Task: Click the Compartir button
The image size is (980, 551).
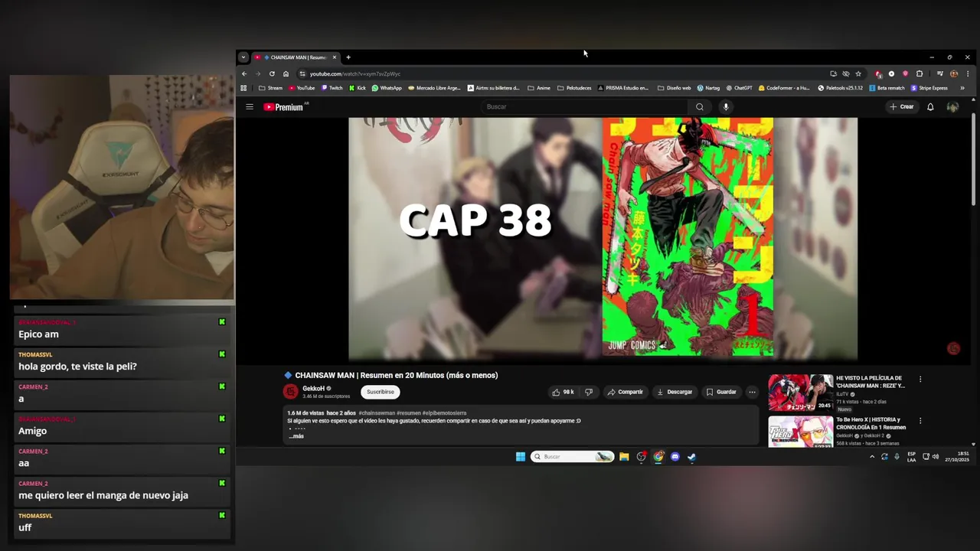Action: click(x=625, y=392)
